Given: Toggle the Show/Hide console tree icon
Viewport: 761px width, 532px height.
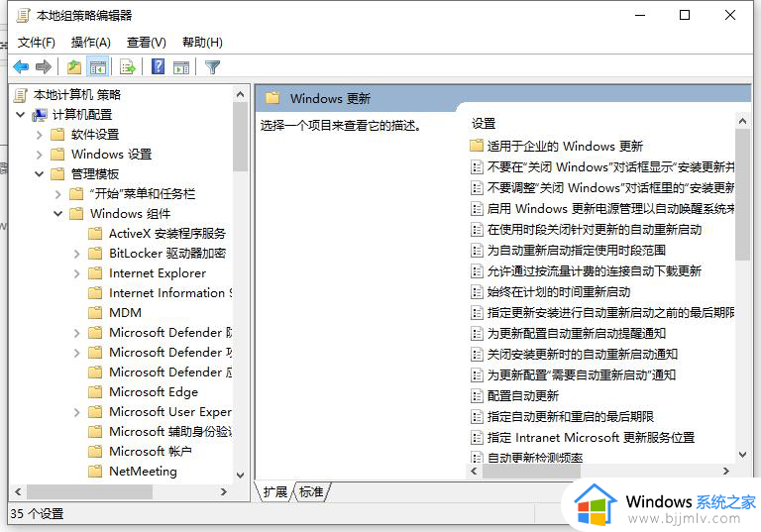Looking at the screenshot, I should tap(98, 66).
